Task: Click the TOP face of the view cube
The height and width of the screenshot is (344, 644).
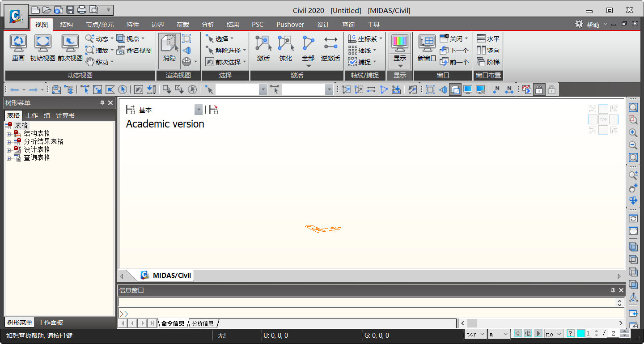Action: [603, 119]
